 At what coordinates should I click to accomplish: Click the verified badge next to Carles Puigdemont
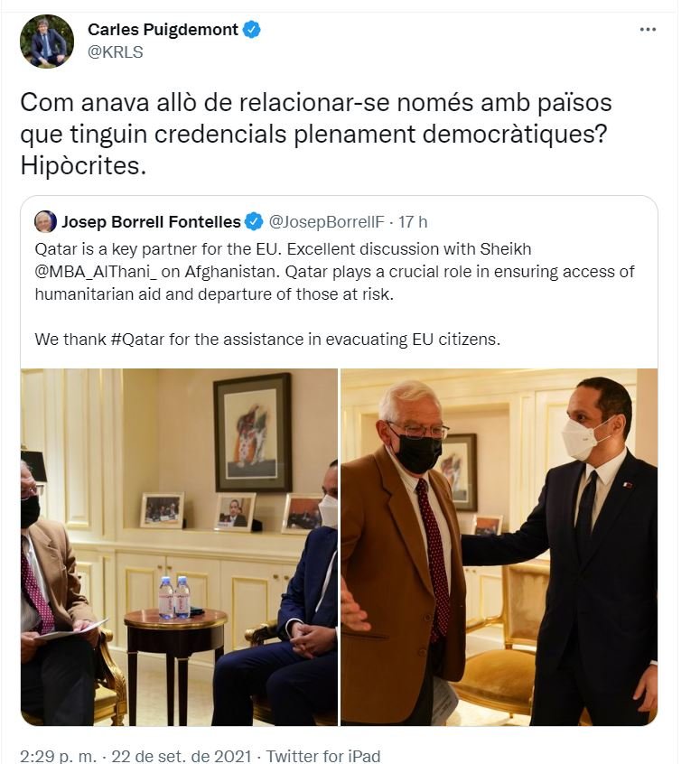pyautogui.click(x=251, y=30)
